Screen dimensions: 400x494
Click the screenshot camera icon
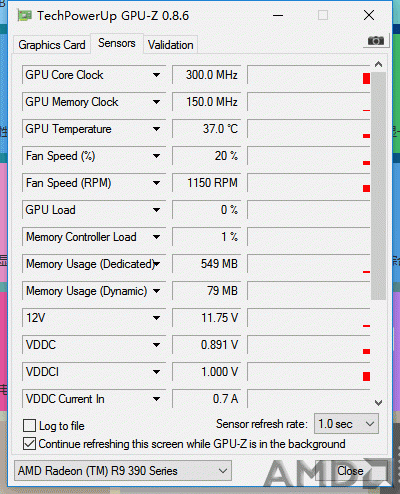coord(376,41)
